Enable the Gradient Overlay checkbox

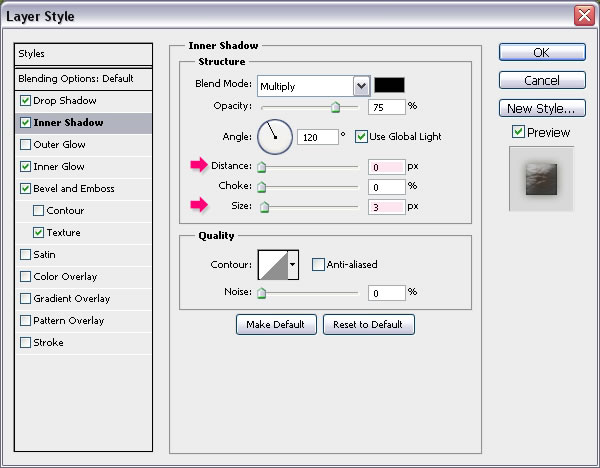[25, 298]
